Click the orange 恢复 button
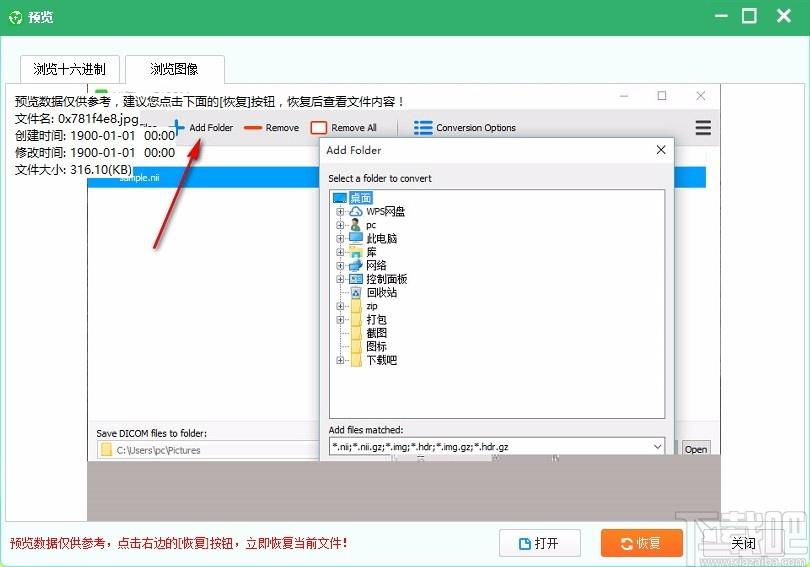The width and height of the screenshot is (810, 567). 642,543
